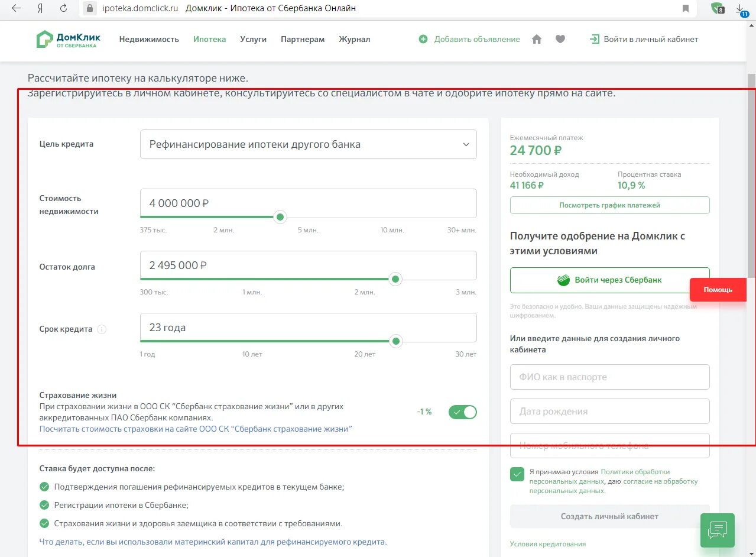The height and width of the screenshot is (557, 756).
Task: Click the page vertical scrollbar thumb
Action: tap(751, 175)
